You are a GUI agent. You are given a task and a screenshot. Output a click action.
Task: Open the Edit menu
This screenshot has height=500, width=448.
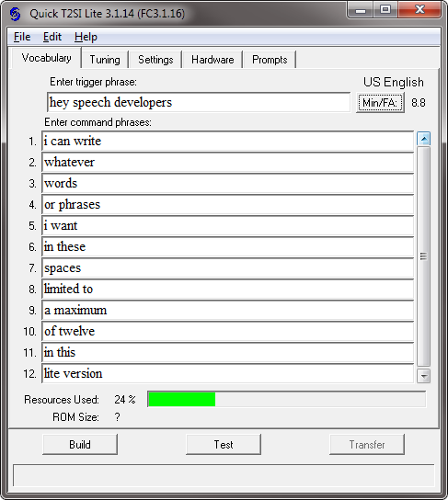[x=52, y=37]
